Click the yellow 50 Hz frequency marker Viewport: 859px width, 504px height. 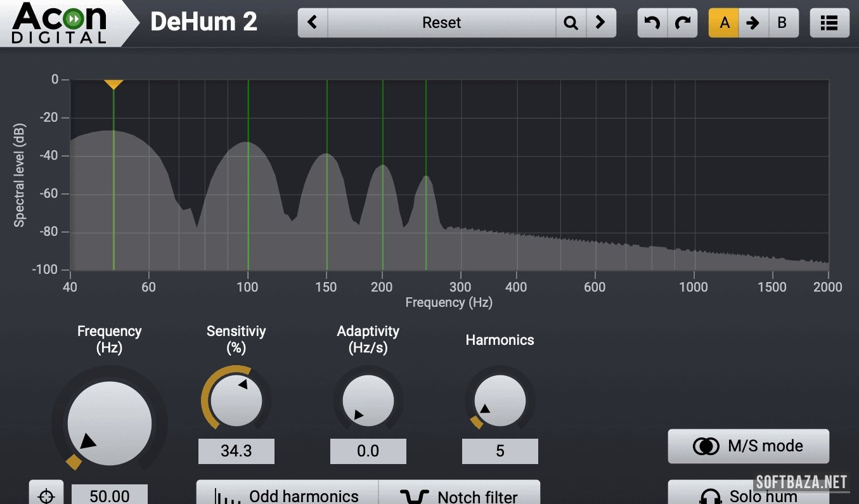(x=113, y=84)
